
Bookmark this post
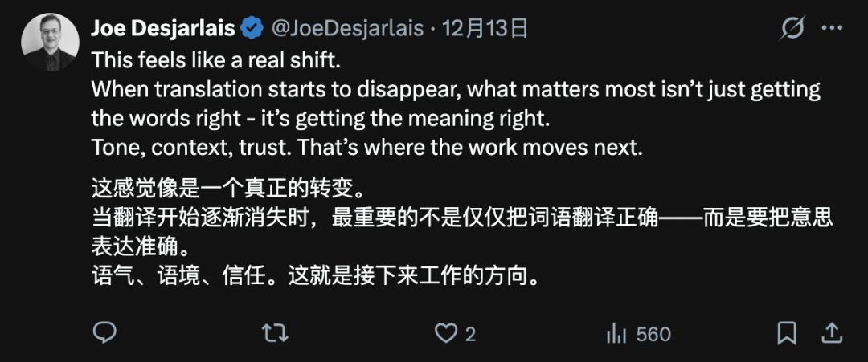pyautogui.click(x=787, y=333)
